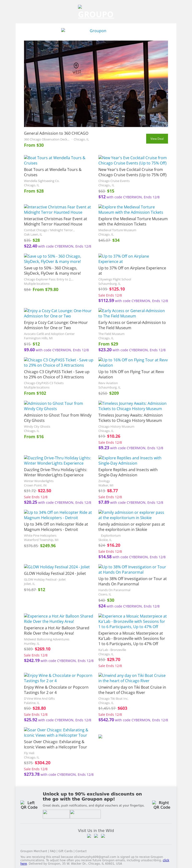
Task: Open Boat Tours at Wendella image link
Action: (54, 160)
